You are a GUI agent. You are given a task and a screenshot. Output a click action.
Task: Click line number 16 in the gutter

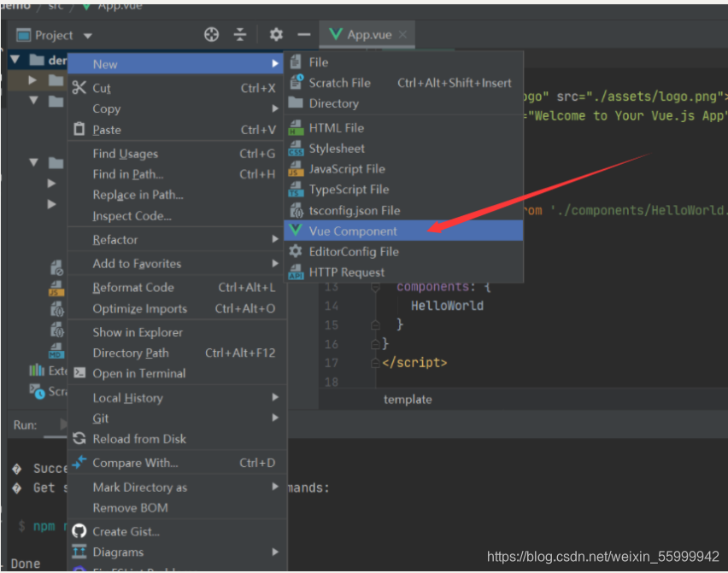tap(331, 344)
